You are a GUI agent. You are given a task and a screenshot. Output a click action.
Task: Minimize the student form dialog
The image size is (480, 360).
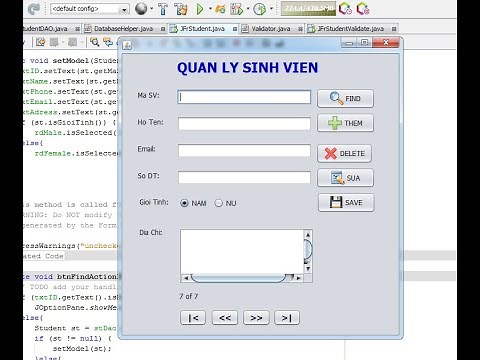[349, 43]
